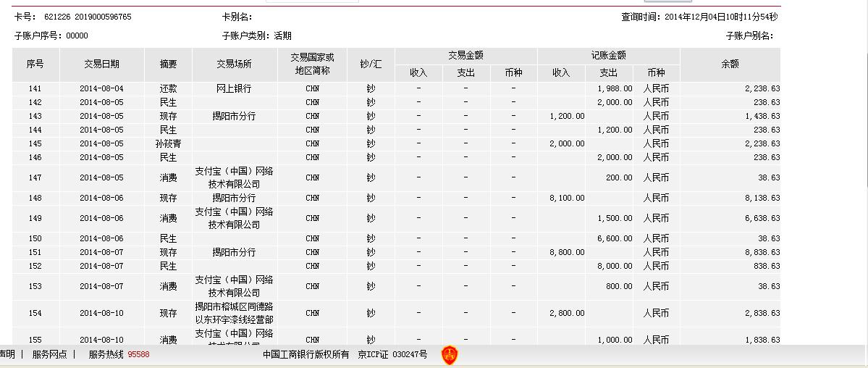The height and width of the screenshot is (368, 868).
Task: Click the 1,000.00 expense in row 155
Action: (615, 340)
